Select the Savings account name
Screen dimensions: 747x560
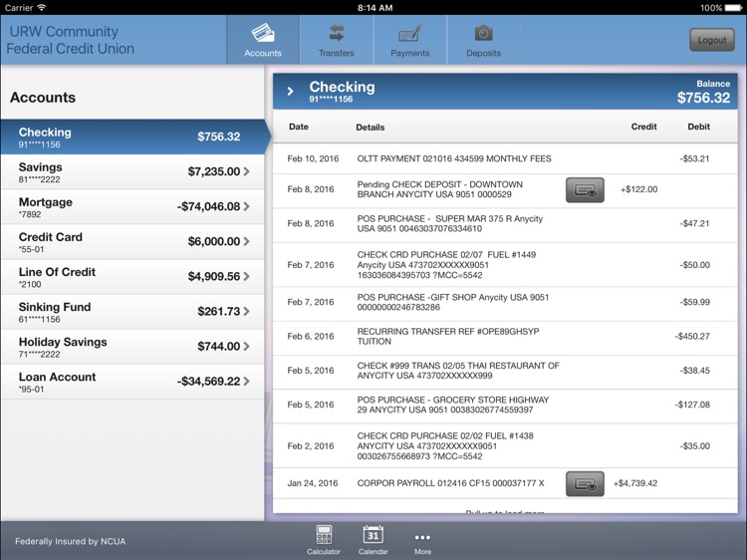41,167
